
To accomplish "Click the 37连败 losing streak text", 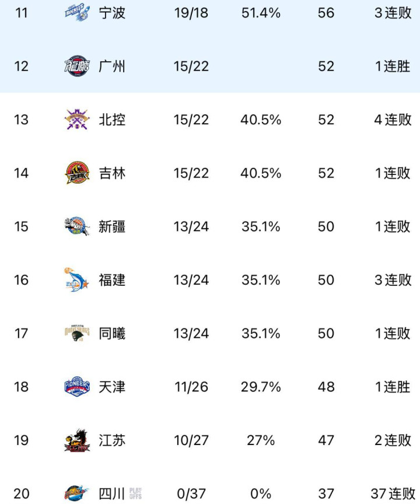I will pyautogui.click(x=393, y=494).
